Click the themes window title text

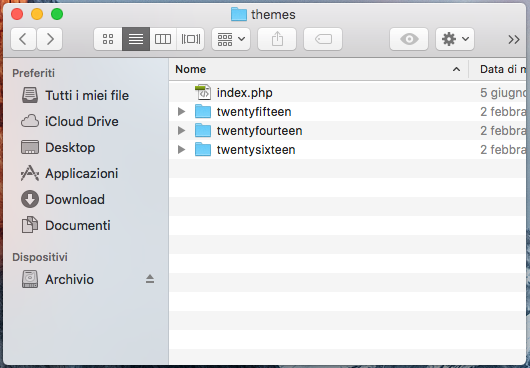(x=273, y=15)
